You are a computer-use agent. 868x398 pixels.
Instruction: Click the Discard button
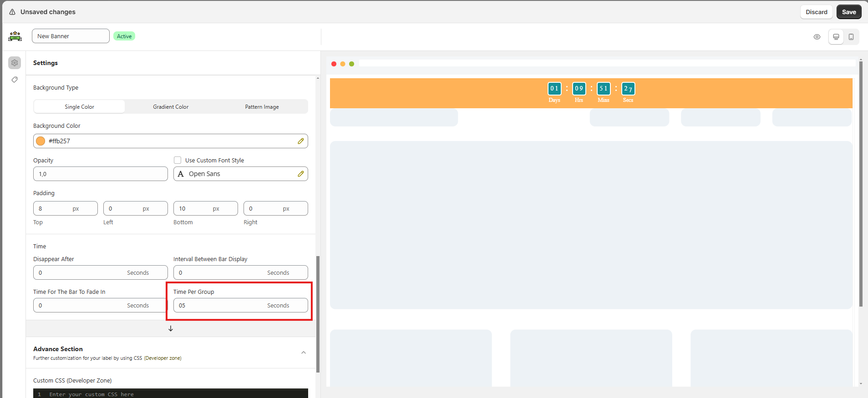click(x=816, y=12)
